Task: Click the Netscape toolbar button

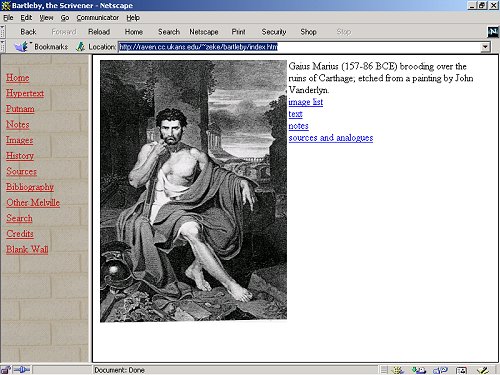Action: coord(204,32)
